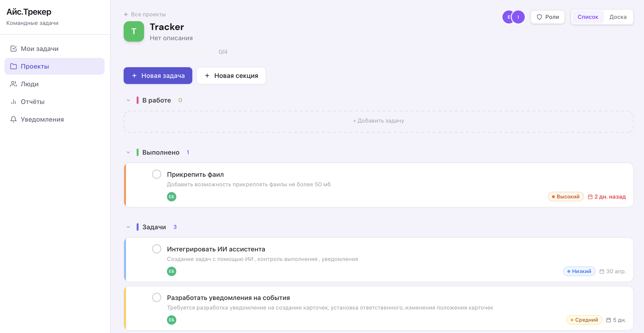Click the My Tasks checklist icon in sidebar
Image resolution: width=644 pixels, height=333 pixels.
click(x=14, y=49)
